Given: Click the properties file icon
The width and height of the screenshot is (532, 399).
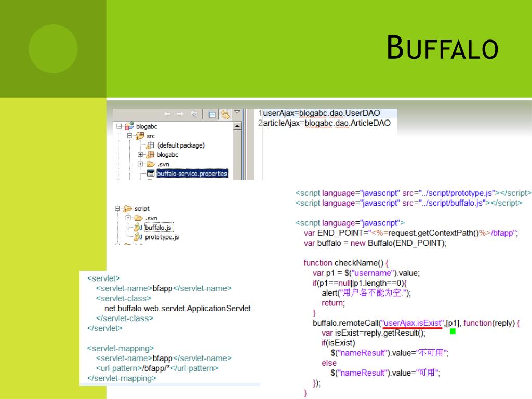Looking at the screenshot, I should 151,174.
